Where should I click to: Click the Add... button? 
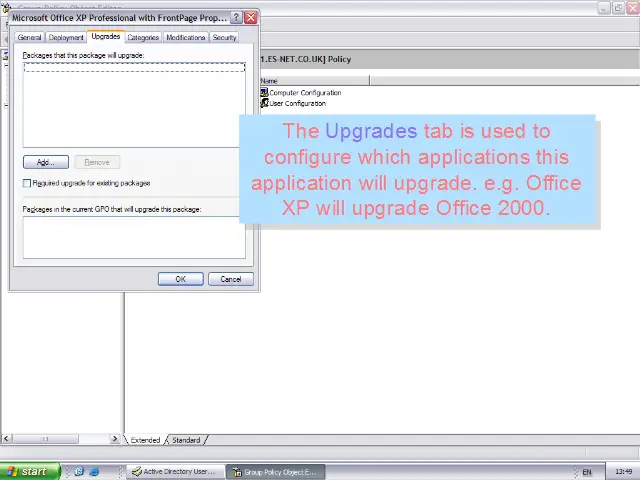pyautogui.click(x=46, y=162)
